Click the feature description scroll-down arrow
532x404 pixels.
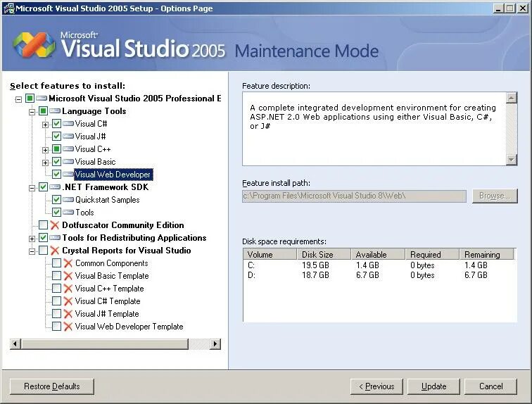(512, 159)
